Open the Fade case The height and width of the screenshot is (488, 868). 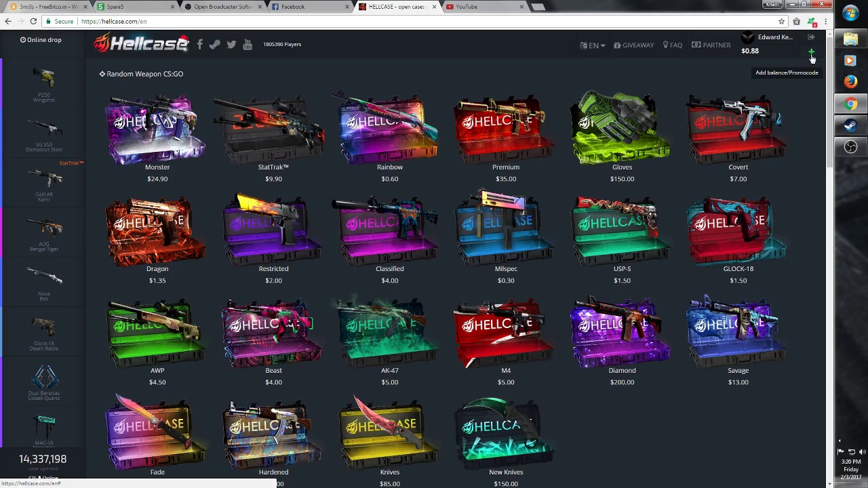click(x=157, y=436)
